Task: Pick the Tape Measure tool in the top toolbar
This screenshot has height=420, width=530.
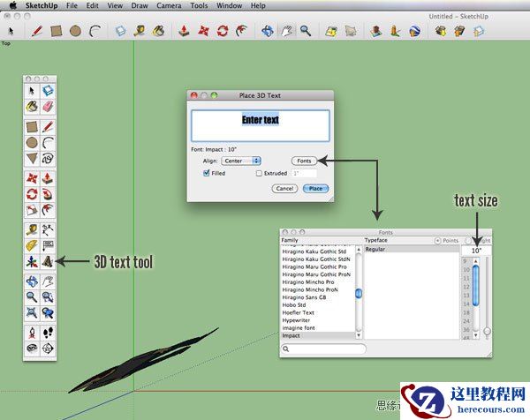Action: [x=140, y=31]
